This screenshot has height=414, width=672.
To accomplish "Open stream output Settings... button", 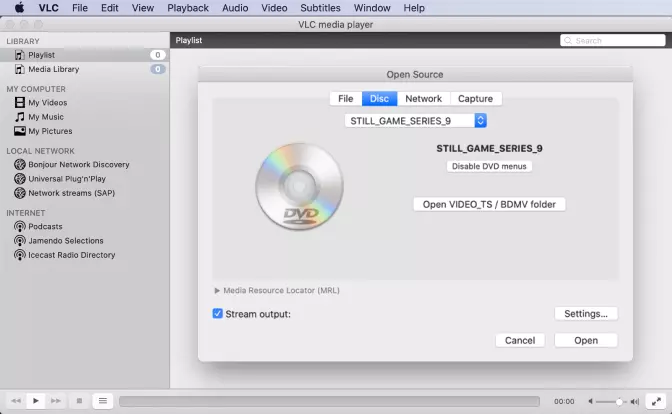I will (x=586, y=314).
